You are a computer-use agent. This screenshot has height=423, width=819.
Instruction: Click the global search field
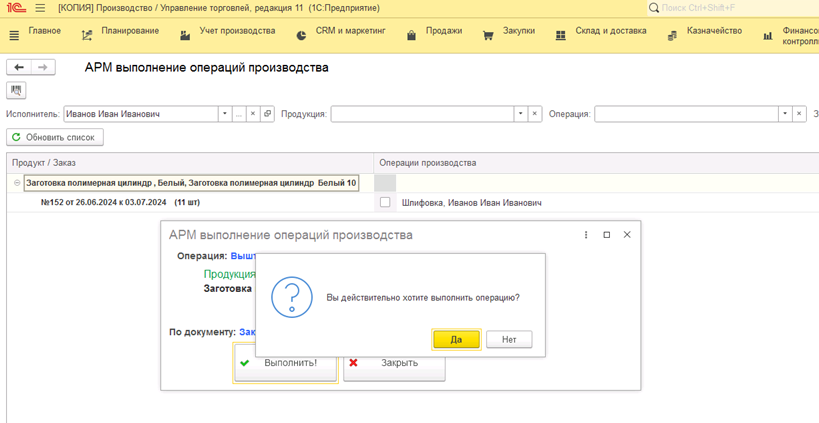(735, 8)
